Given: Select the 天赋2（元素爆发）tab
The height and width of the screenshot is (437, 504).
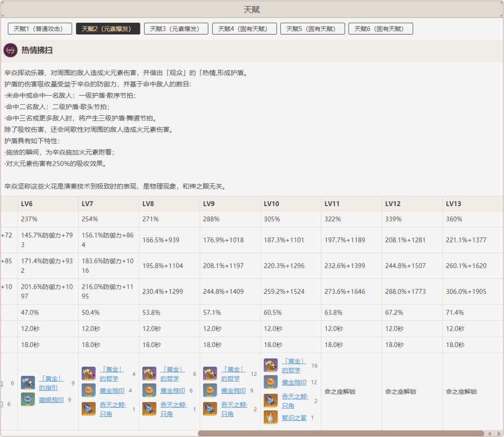Looking at the screenshot, I should (x=108, y=28).
